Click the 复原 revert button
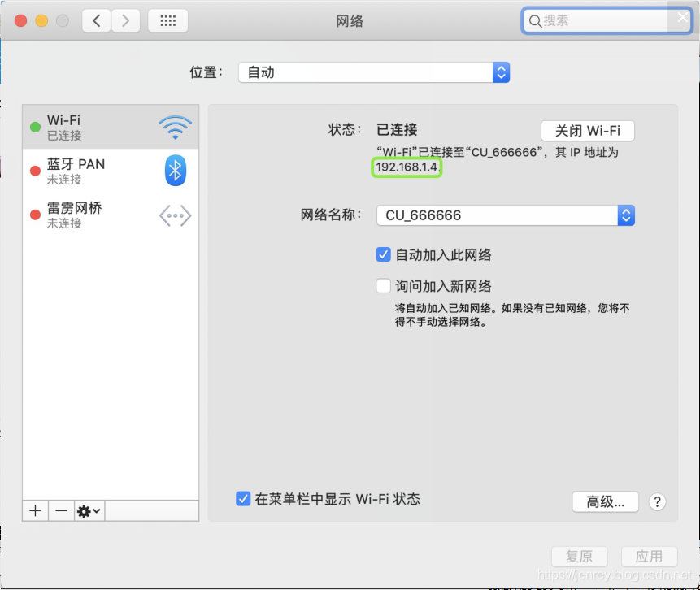The image size is (700, 590). pos(579,557)
